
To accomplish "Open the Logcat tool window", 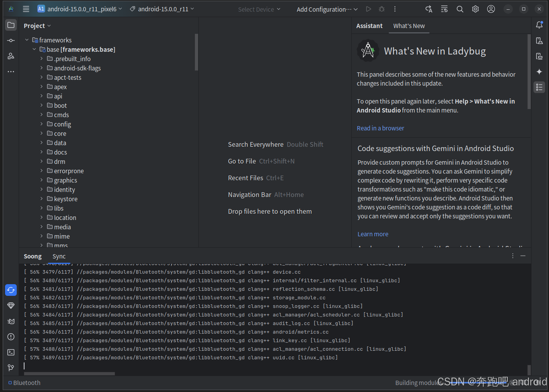I will (11, 321).
